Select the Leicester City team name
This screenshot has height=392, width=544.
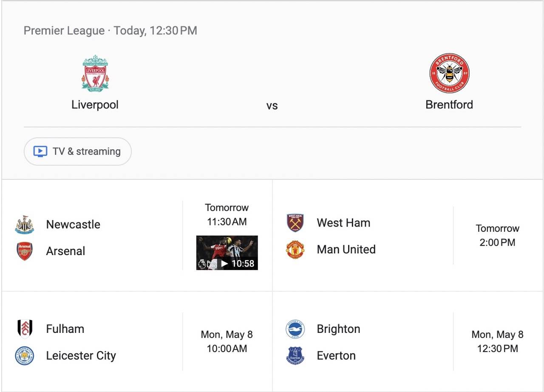81,355
